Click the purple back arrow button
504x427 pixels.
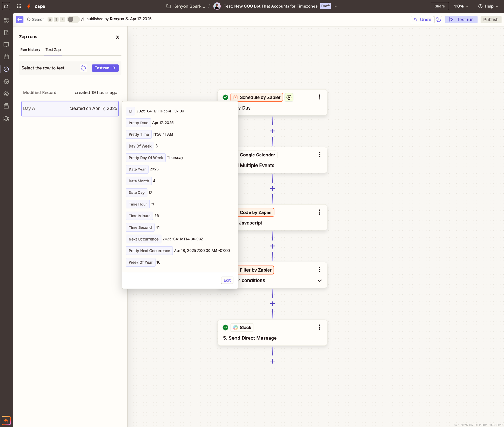(20, 19)
